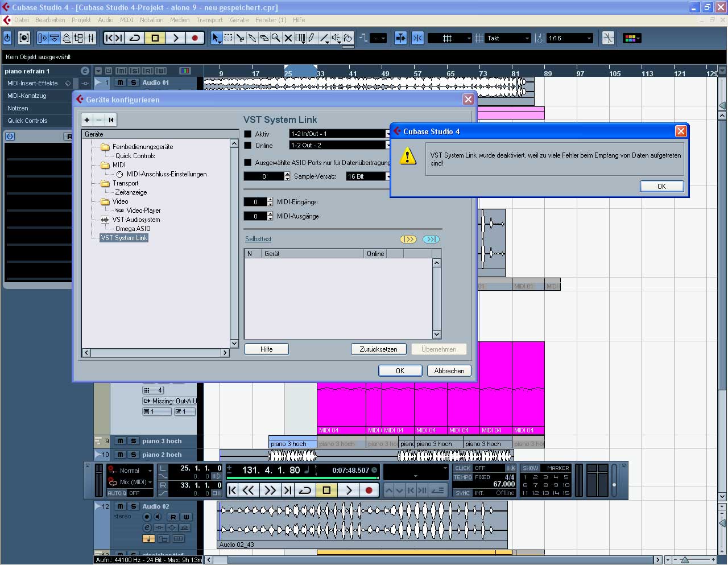
Task: Mute the piano 2 hoch track
Action: pos(120,455)
